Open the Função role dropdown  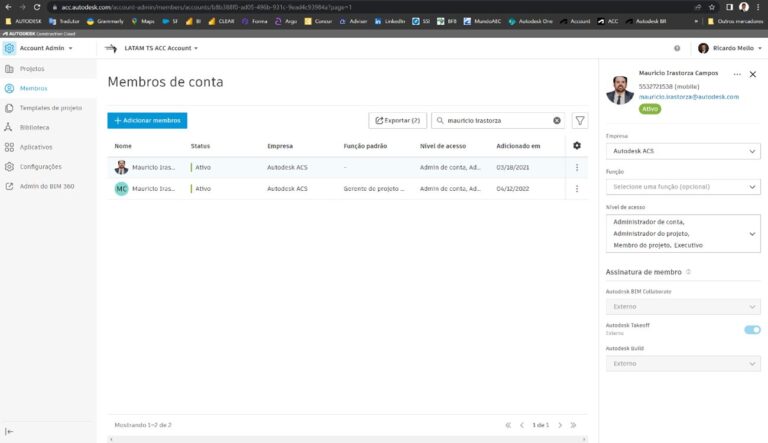coord(683,187)
